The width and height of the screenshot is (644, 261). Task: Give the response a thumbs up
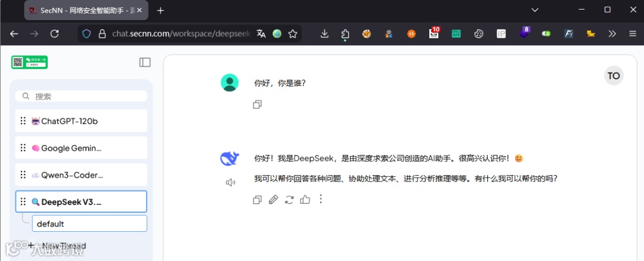coord(305,200)
